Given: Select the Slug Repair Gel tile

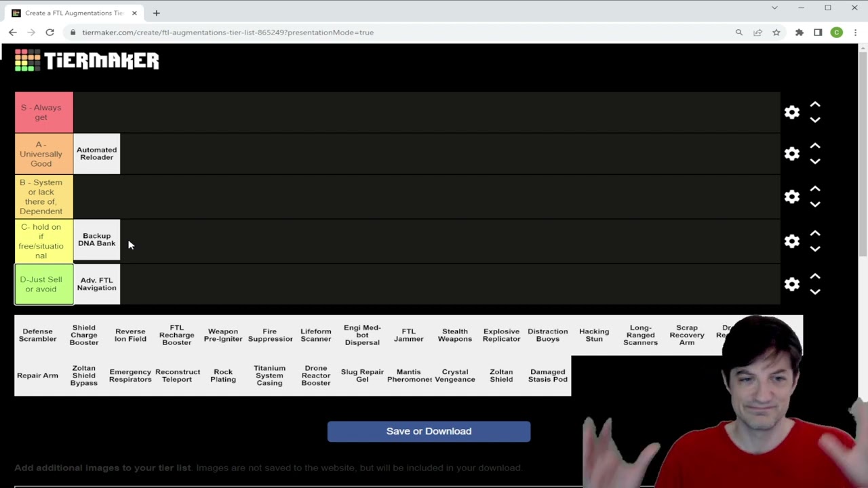Looking at the screenshot, I should click(362, 375).
